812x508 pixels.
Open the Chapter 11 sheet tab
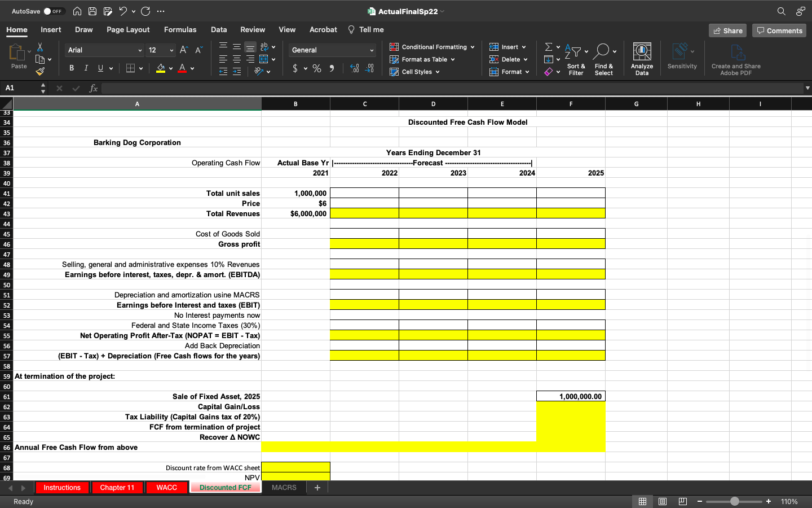coord(117,488)
